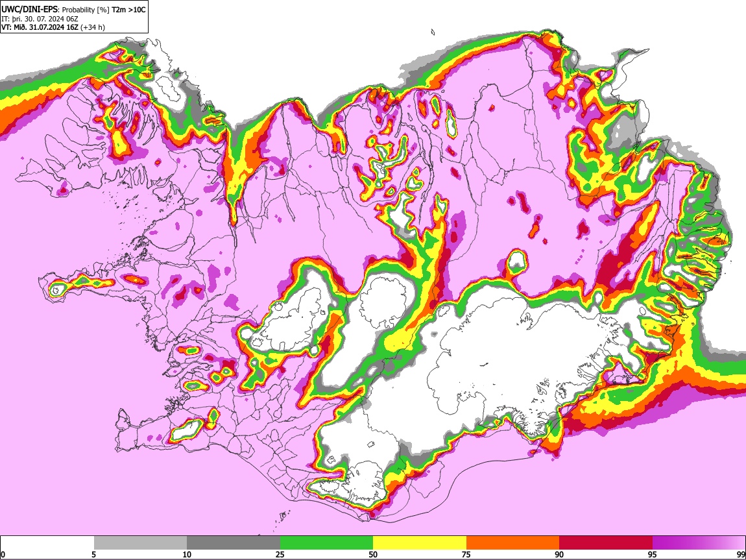746x560 pixels.
Task: Click the legend value '75'
Action: click(x=466, y=554)
